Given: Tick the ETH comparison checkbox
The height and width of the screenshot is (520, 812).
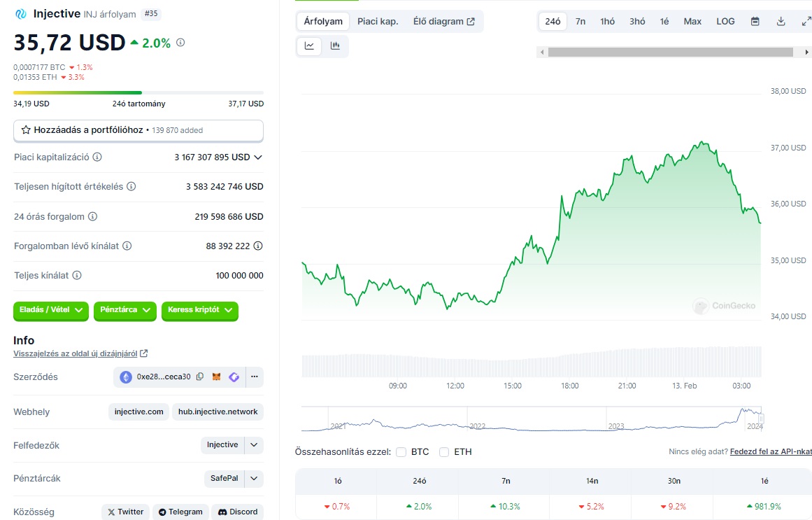Looking at the screenshot, I should point(444,452).
